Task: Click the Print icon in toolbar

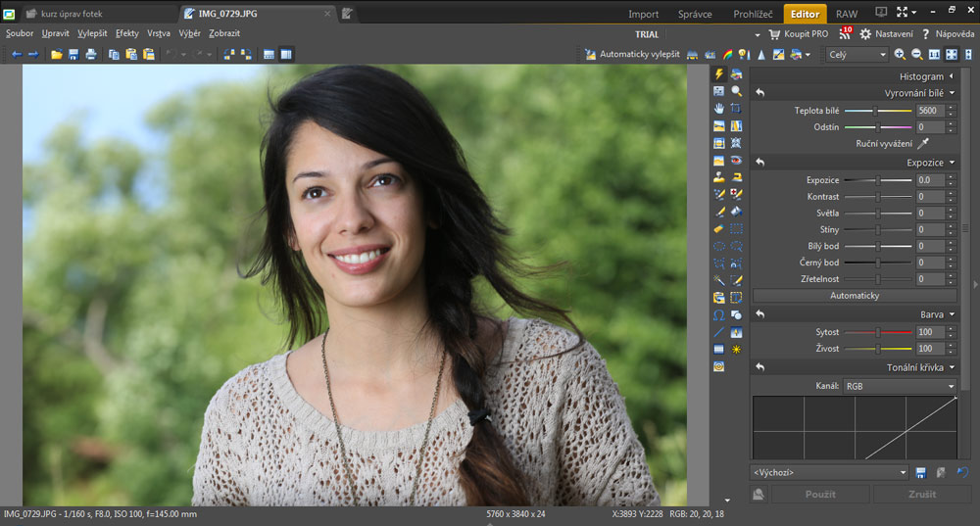Action: coord(91,54)
